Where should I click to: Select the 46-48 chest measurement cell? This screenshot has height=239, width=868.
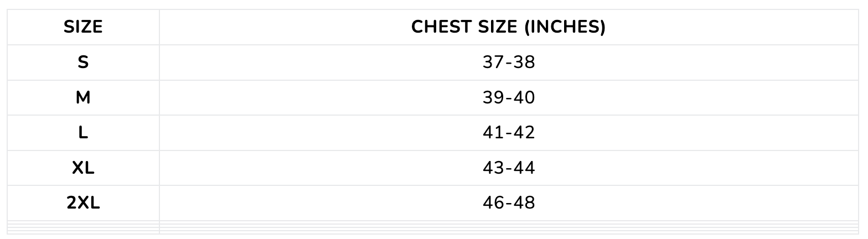[508, 203]
